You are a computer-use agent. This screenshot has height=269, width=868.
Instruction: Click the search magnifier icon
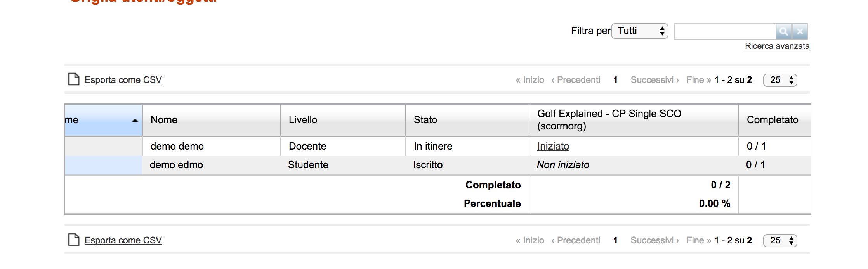point(783,31)
